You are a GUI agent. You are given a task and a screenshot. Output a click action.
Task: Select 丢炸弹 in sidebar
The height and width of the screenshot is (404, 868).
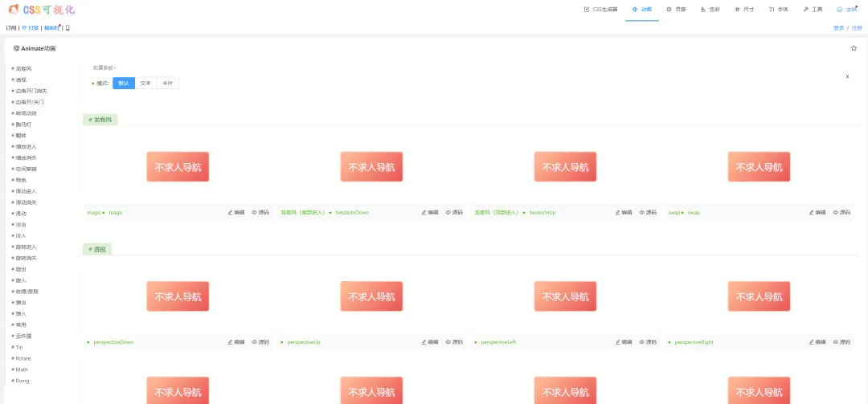tap(22, 336)
